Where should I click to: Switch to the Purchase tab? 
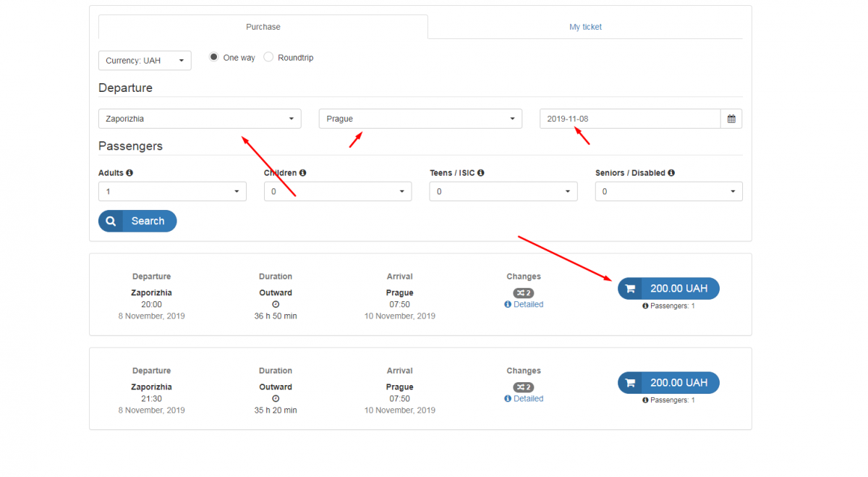tap(263, 27)
